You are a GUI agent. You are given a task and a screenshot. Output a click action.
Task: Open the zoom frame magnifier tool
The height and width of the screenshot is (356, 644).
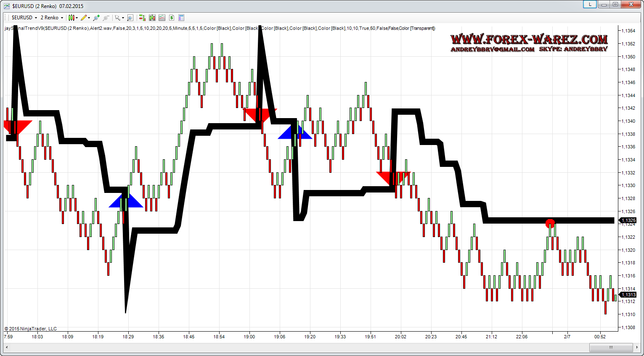[x=130, y=18]
